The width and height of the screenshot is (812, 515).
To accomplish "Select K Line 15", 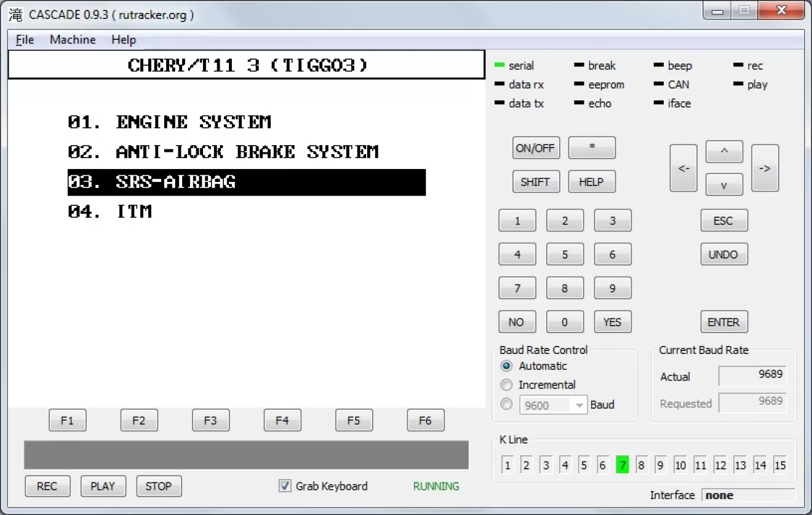I will 780,465.
